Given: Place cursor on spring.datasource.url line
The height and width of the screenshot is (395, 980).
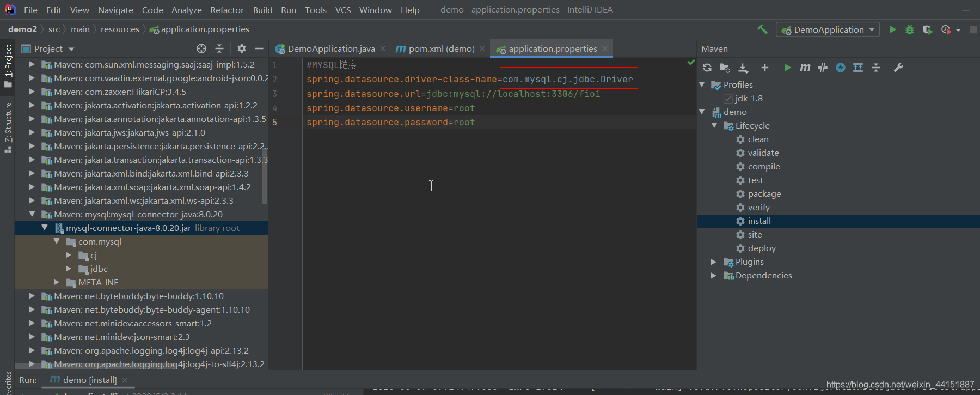Looking at the screenshot, I should click(x=453, y=94).
